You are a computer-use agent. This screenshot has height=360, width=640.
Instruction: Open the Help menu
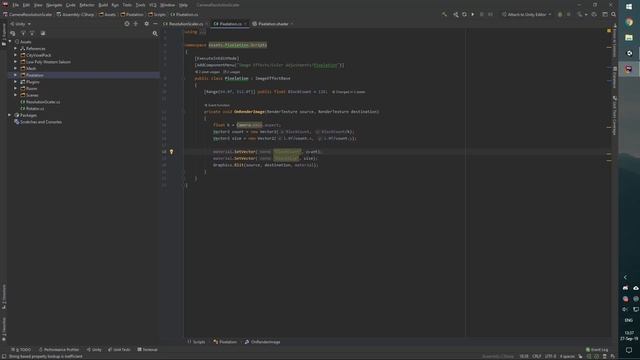click(183, 5)
